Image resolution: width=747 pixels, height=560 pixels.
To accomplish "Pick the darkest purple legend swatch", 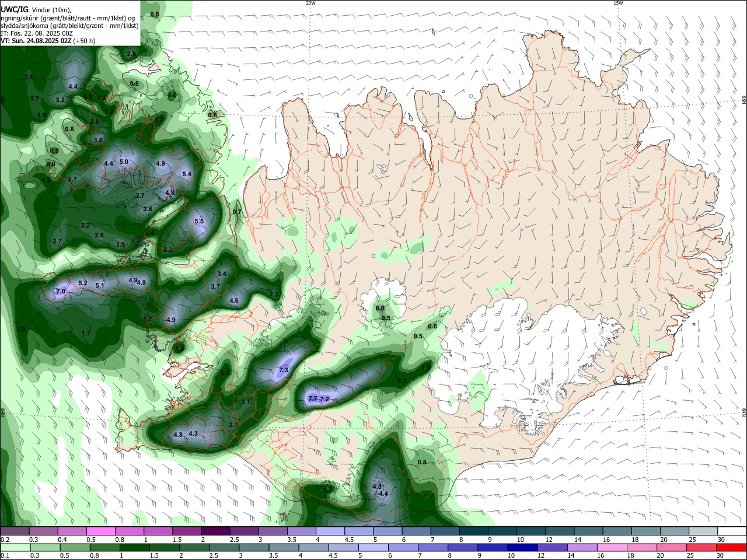I will [215, 531].
